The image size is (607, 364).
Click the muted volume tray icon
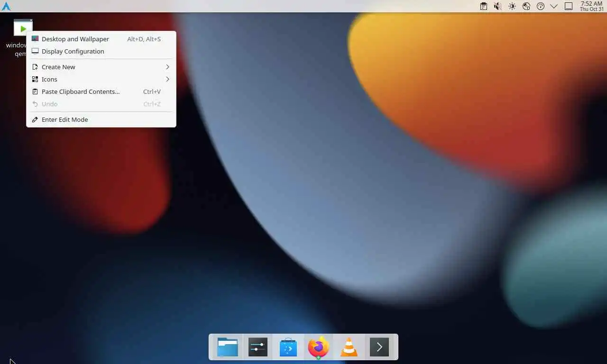click(497, 6)
